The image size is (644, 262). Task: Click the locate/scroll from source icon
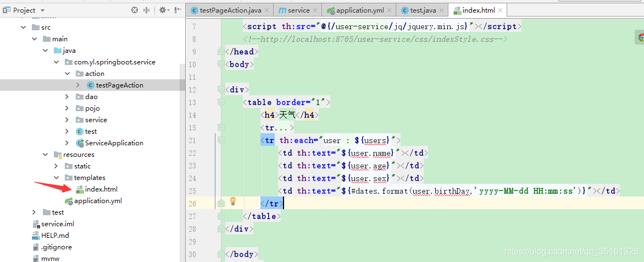point(135,10)
